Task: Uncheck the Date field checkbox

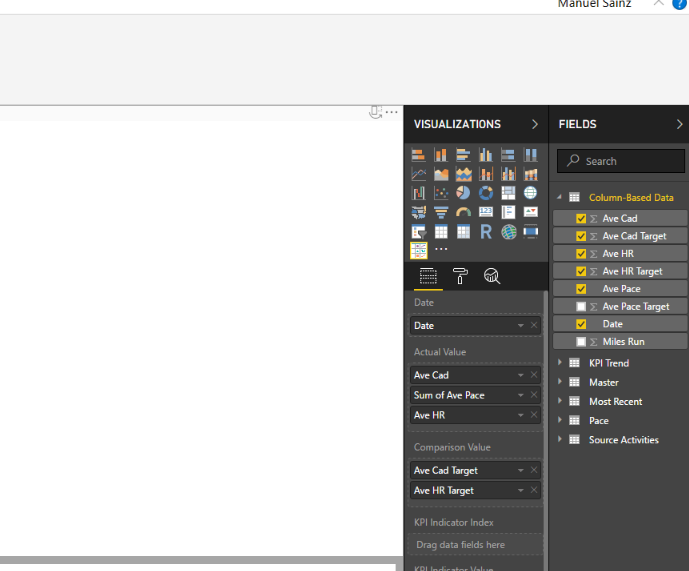Action: pos(581,324)
